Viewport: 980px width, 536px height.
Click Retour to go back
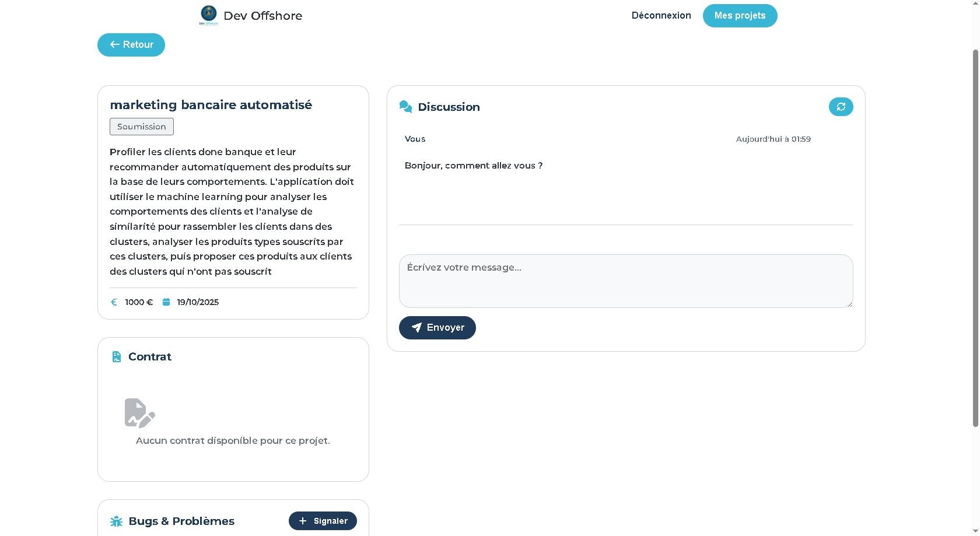(x=131, y=45)
